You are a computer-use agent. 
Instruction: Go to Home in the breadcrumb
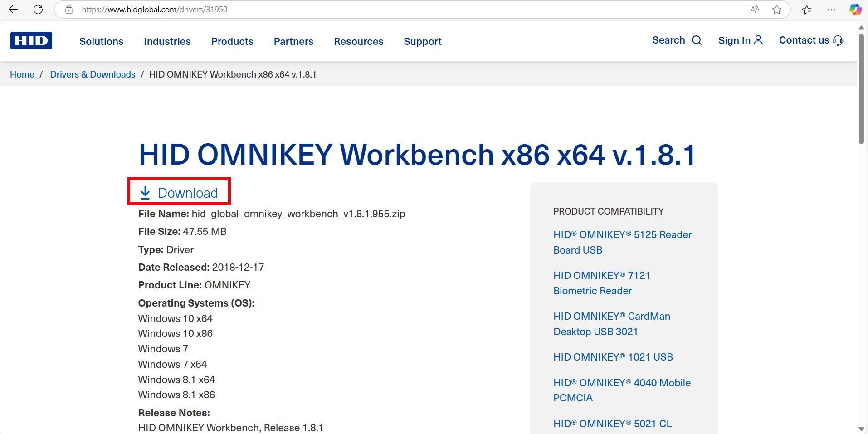click(22, 74)
